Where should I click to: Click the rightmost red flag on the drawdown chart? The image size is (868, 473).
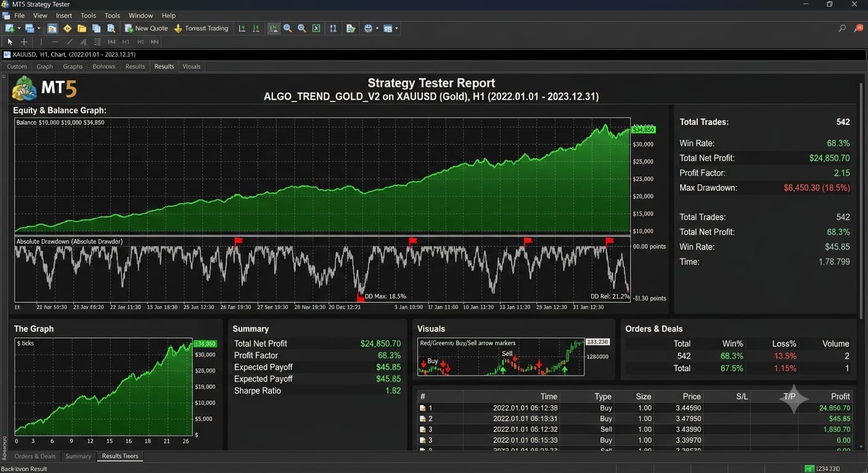click(x=610, y=241)
